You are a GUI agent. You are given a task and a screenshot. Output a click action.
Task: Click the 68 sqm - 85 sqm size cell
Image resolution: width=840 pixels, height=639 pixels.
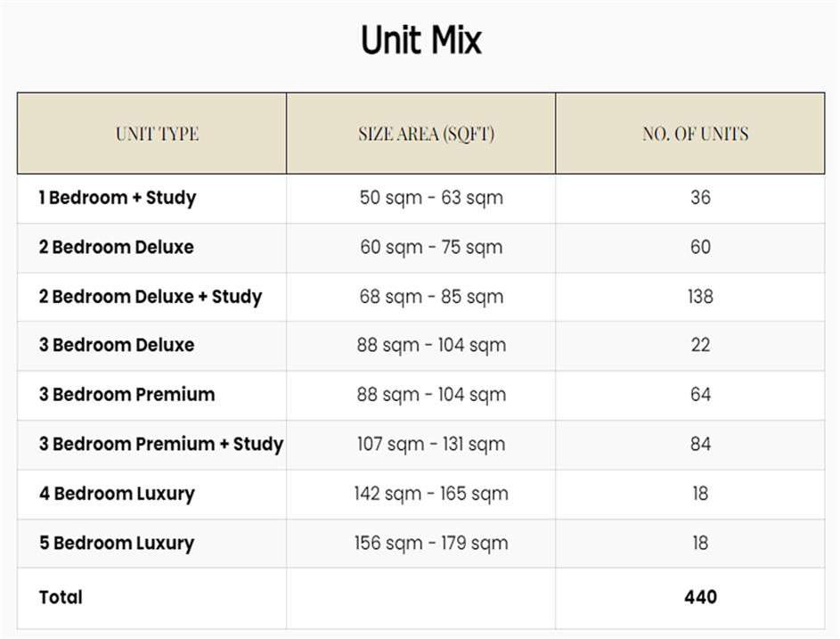pyautogui.click(x=431, y=297)
